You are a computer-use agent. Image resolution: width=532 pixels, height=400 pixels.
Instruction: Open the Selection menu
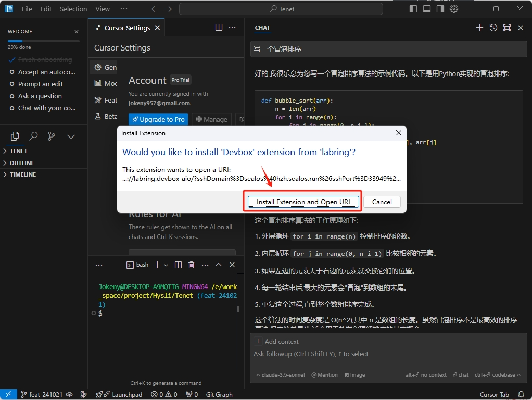(x=73, y=9)
